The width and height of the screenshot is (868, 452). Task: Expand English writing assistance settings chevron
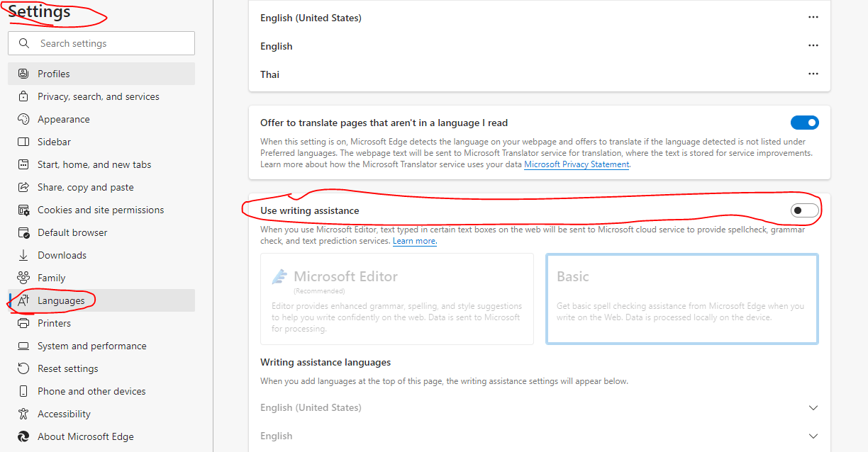(813, 436)
